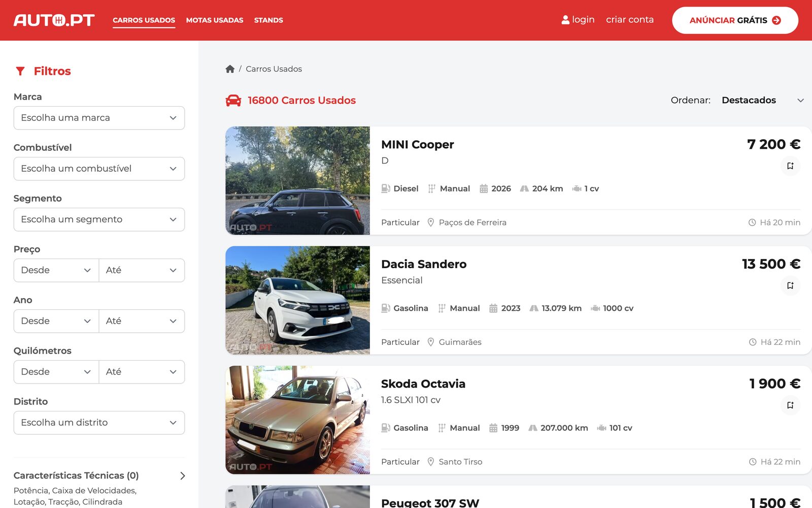Open Quilómetros Desde dropdown
Screen dimensions: 812x508
tap(56, 372)
